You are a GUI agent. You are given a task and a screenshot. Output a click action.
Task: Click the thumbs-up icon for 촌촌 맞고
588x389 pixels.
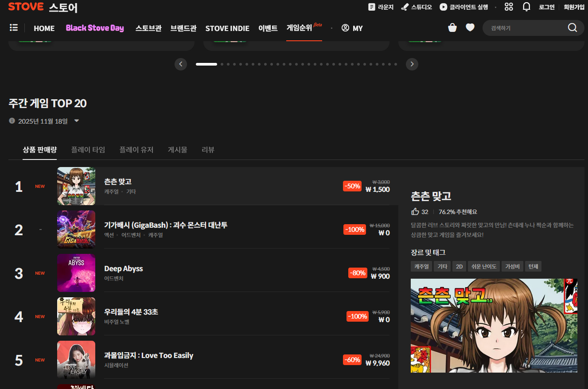(415, 211)
